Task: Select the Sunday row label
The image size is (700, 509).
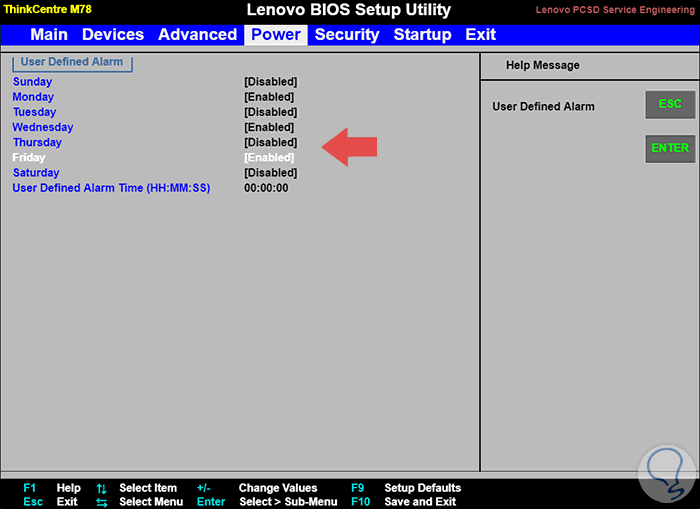Action: coord(33,82)
